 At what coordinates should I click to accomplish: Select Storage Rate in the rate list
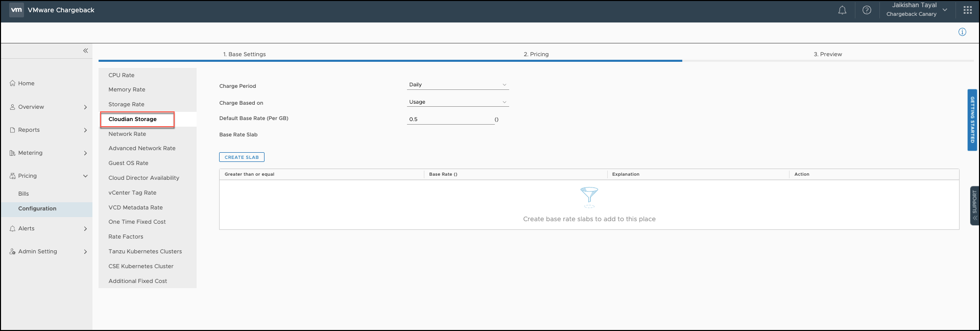pyautogui.click(x=126, y=104)
